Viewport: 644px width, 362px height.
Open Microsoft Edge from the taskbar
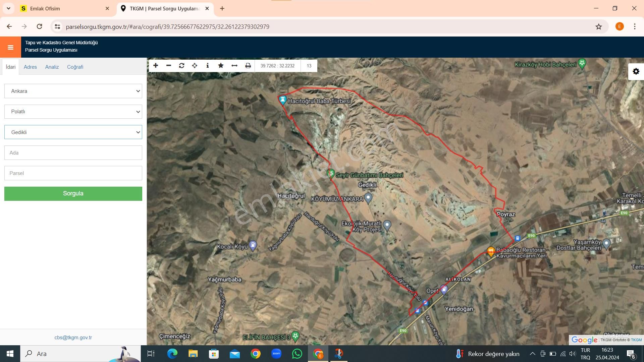click(172, 354)
